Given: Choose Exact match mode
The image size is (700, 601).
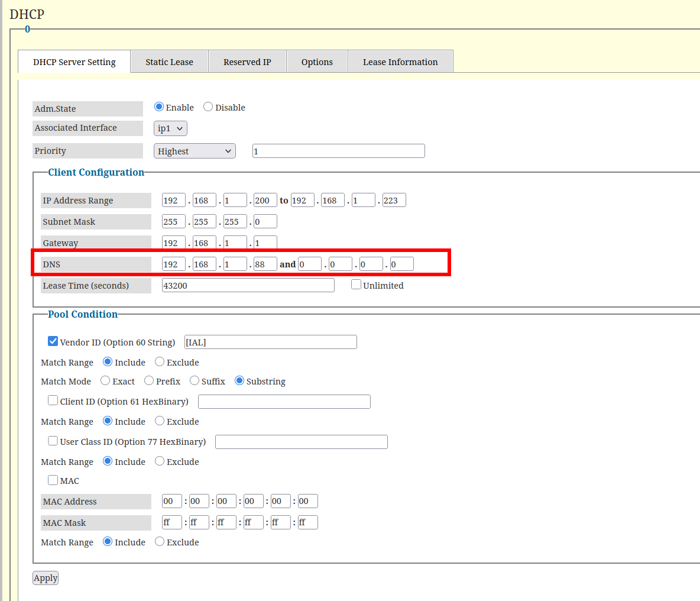Looking at the screenshot, I should point(105,381).
